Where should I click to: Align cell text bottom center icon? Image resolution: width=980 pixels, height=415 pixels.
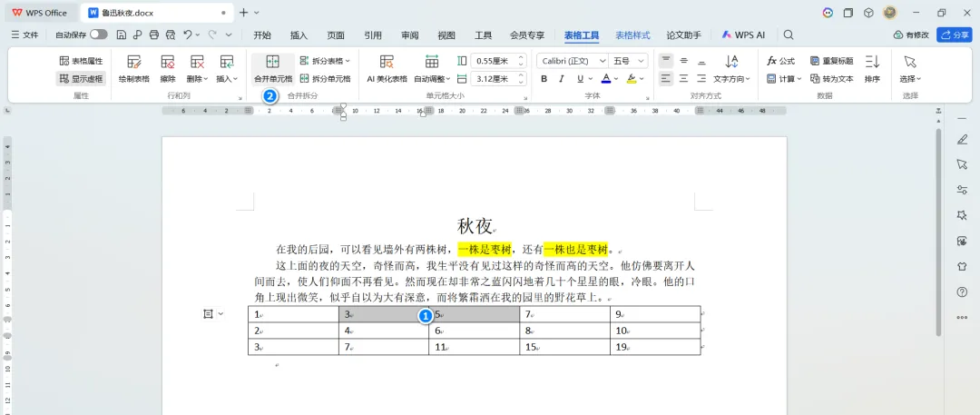pos(684,79)
